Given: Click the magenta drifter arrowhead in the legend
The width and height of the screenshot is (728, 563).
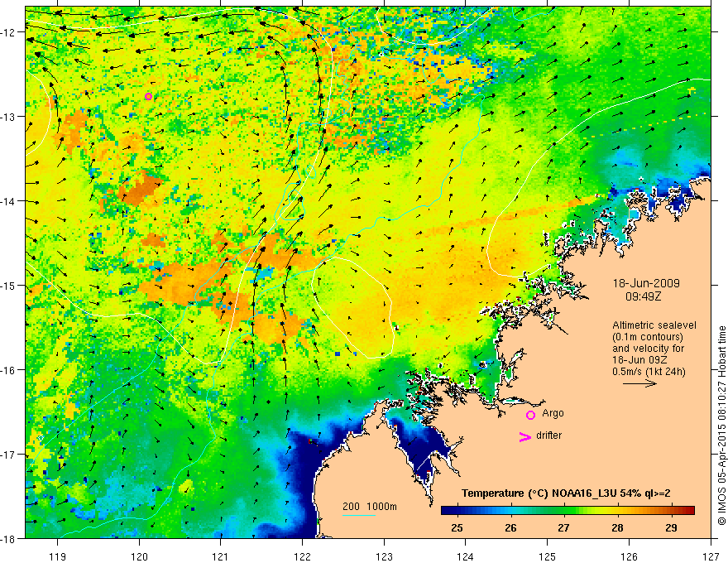Looking at the screenshot, I should (x=524, y=437).
